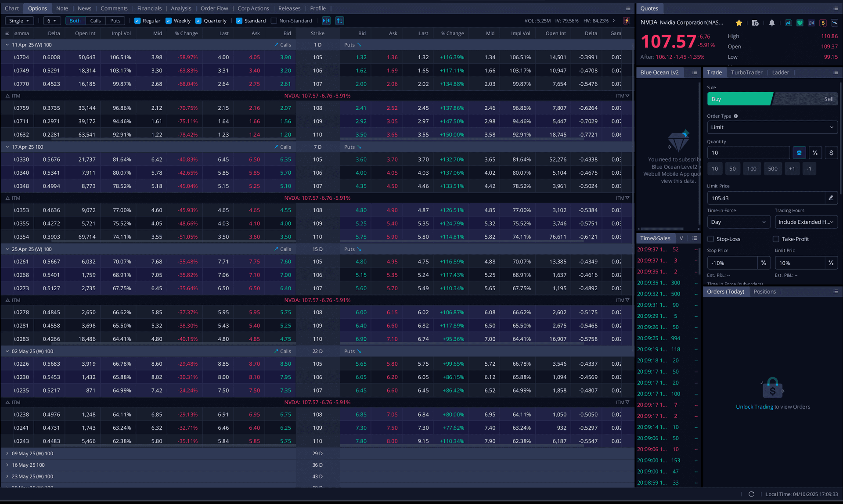Open Time&Sales settings via list icon
This screenshot has height=504, width=843.
[x=695, y=238]
